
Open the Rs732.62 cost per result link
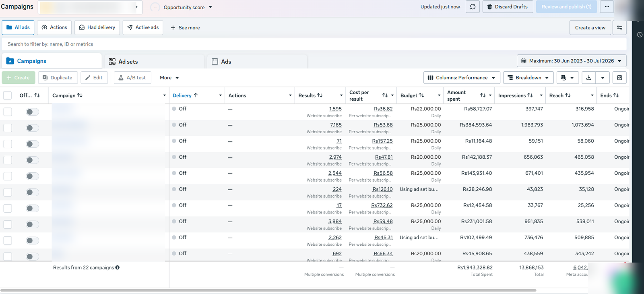[x=382, y=205]
